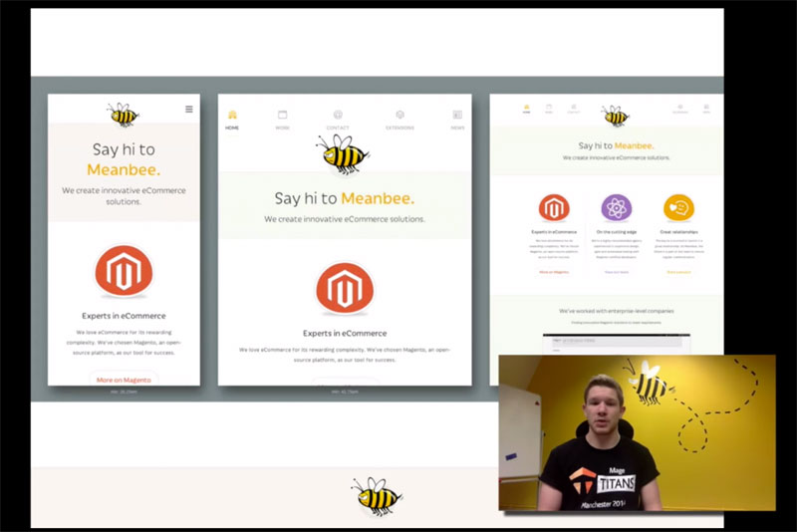Open the Contact nav item in tablet mockup
This screenshot has height=532, width=797.
click(x=338, y=121)
